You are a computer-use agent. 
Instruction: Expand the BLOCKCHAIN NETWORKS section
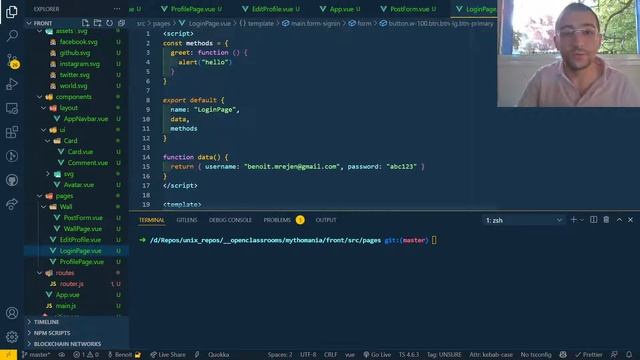coord(77,344)
